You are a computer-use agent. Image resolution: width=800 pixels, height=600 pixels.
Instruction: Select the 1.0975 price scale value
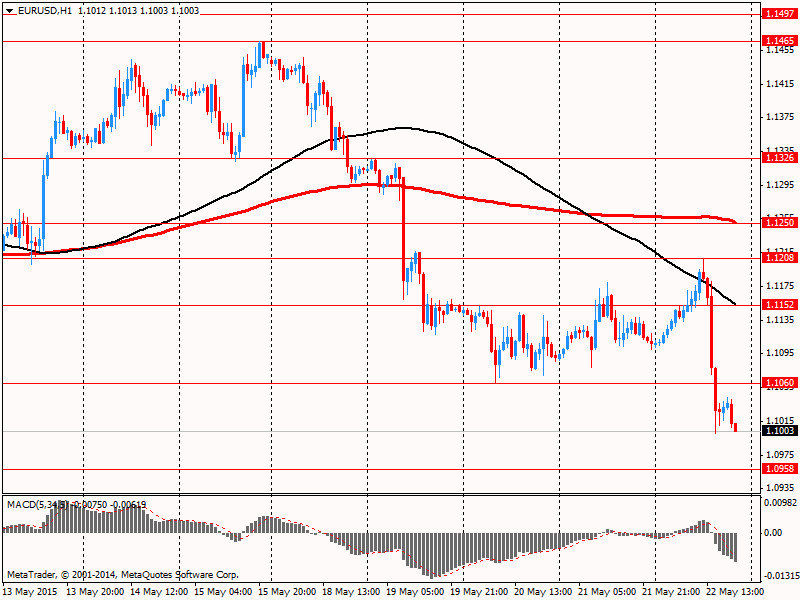coord(781,454)
